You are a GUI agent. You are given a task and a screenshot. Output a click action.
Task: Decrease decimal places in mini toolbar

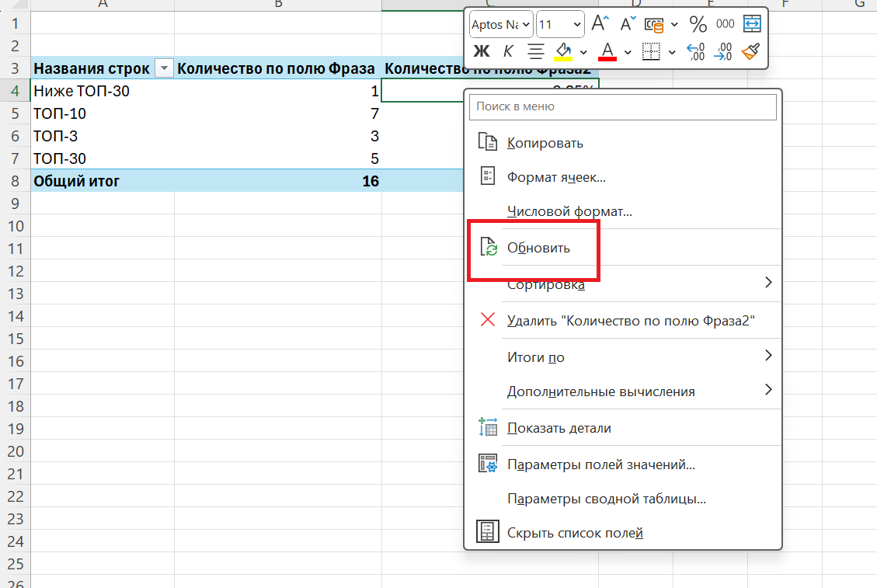(723, 51)
